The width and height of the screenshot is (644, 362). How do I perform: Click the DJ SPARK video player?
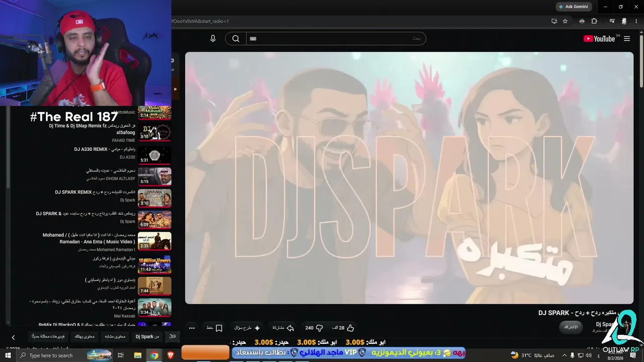409,178
